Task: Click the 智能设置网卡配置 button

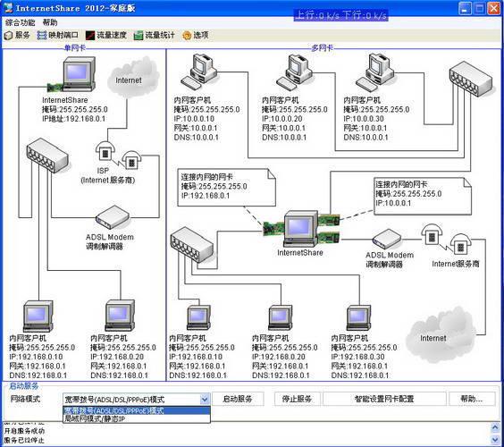Action: pos(384,399)
